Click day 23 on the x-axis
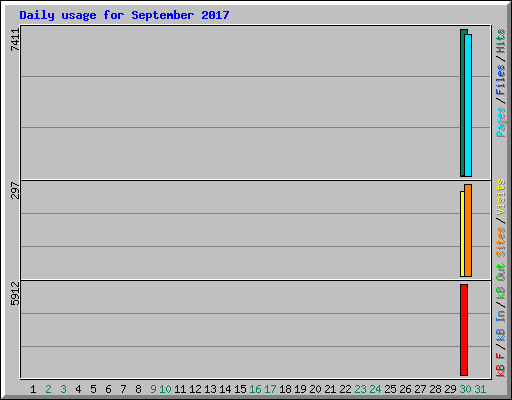512x400 pixels. coord(360,389)
